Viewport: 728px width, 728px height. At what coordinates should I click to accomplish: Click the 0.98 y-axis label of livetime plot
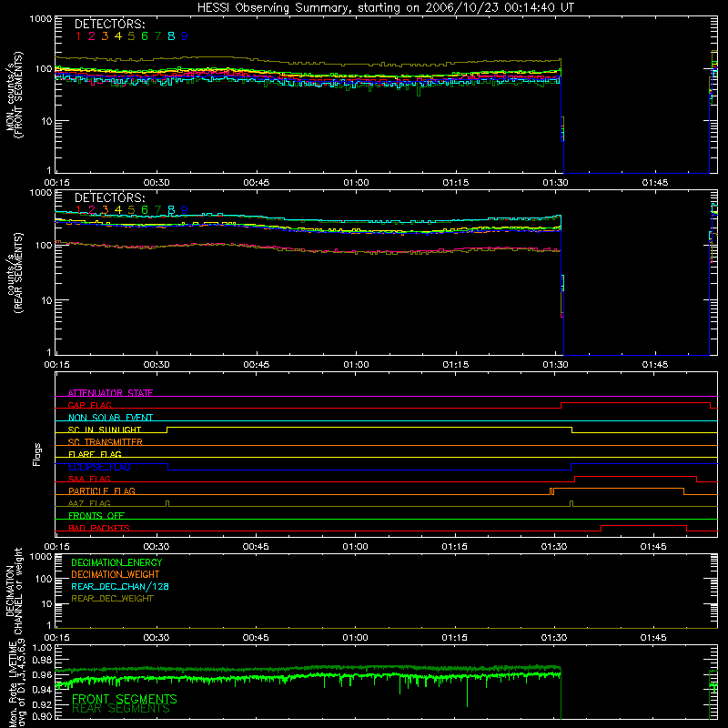42,660
